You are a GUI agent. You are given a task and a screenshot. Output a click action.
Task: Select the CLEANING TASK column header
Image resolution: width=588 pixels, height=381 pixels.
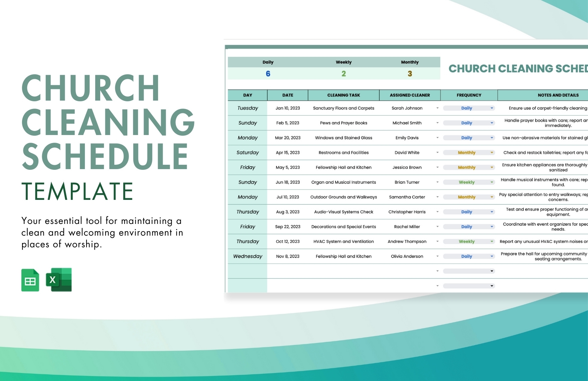tap(343, 95)
